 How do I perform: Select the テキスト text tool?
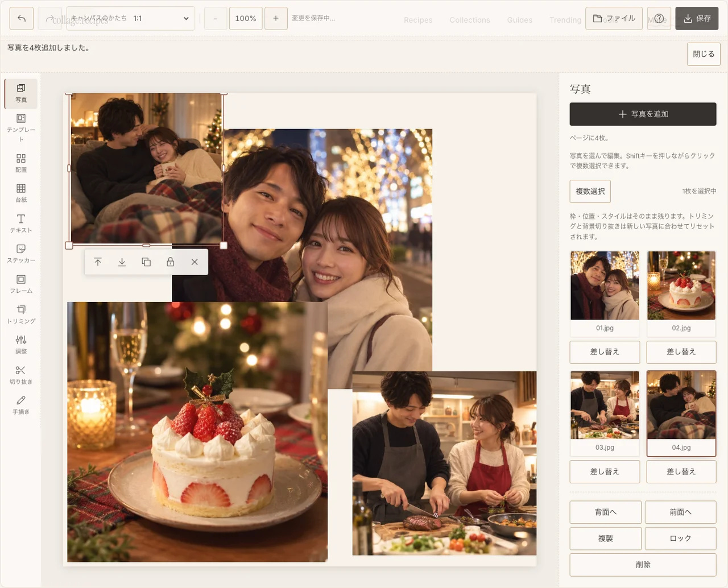(x=21, y=223)
